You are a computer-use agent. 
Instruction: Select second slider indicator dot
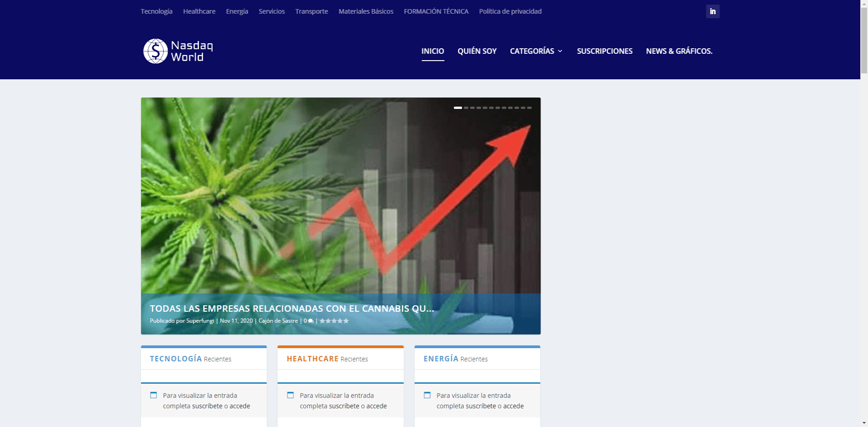[x=466, y=108]
